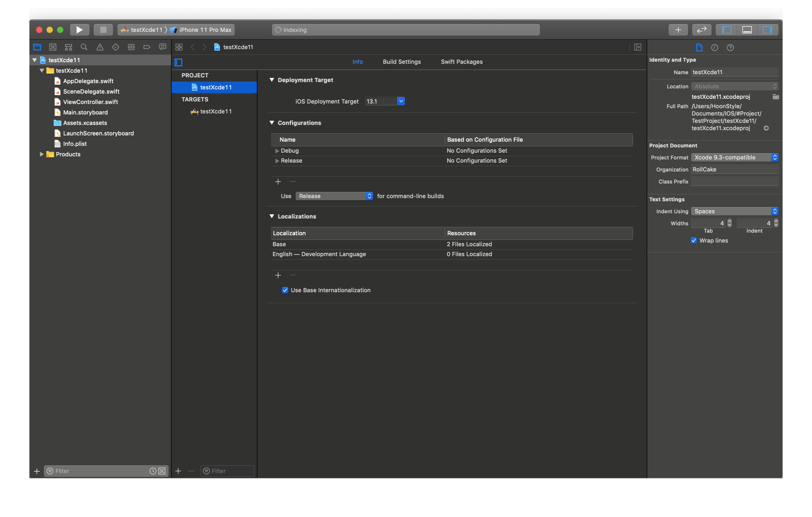This screenshot has height=517, width=812.
Task: Show the Quick Help inspector
Action: (730, 48)
